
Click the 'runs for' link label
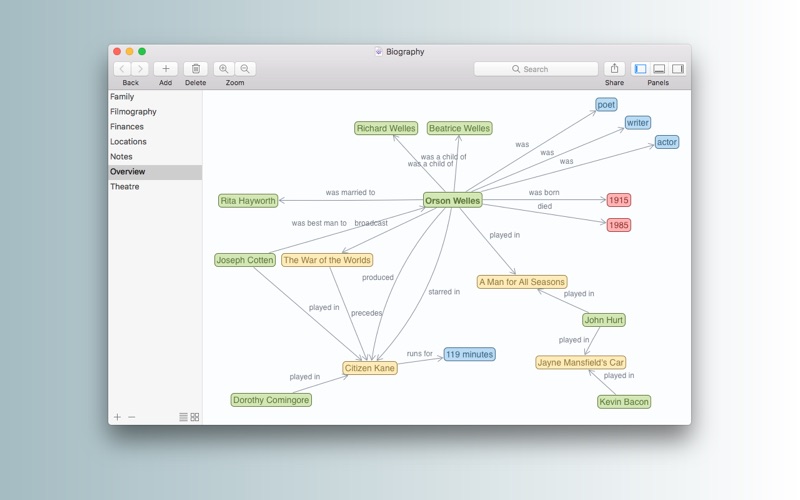tap(419, 353)
